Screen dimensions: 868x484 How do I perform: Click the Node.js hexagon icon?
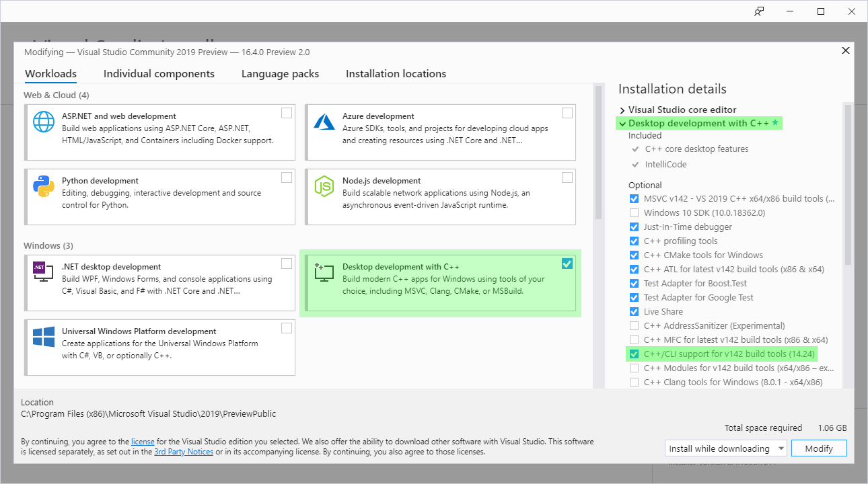point(324,186)
